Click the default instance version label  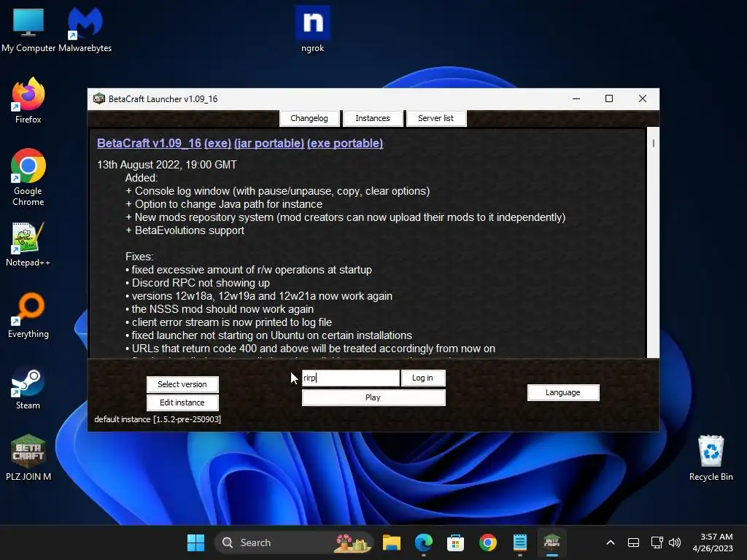coord(158,419)
